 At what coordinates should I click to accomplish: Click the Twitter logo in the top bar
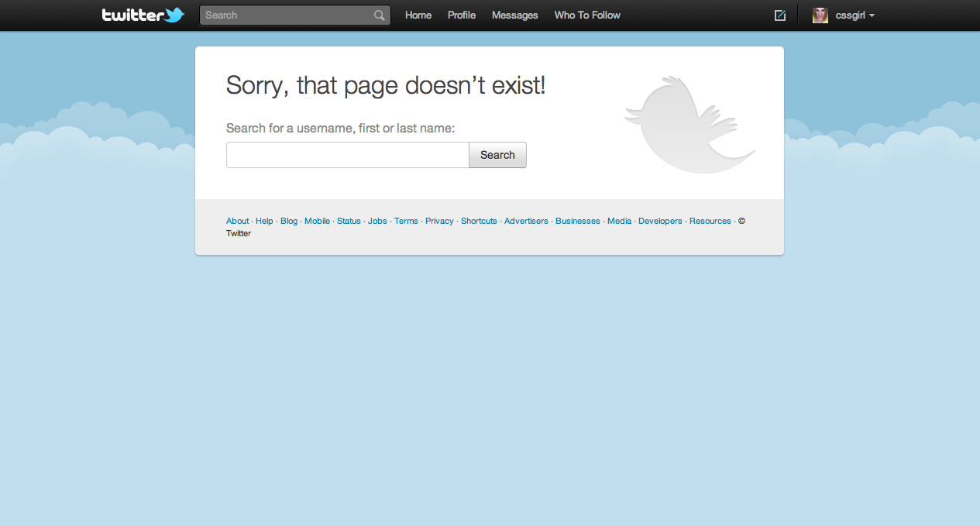pos(143,15)
